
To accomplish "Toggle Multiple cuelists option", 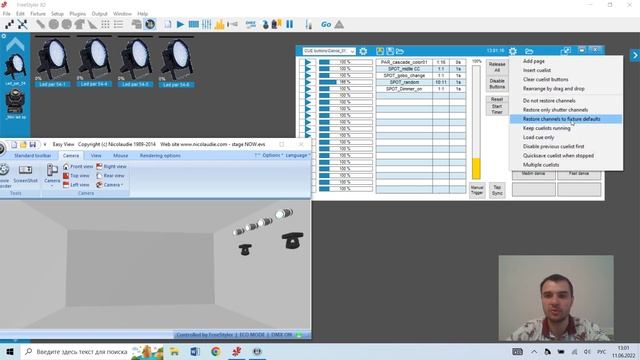I will pos(541,165).
